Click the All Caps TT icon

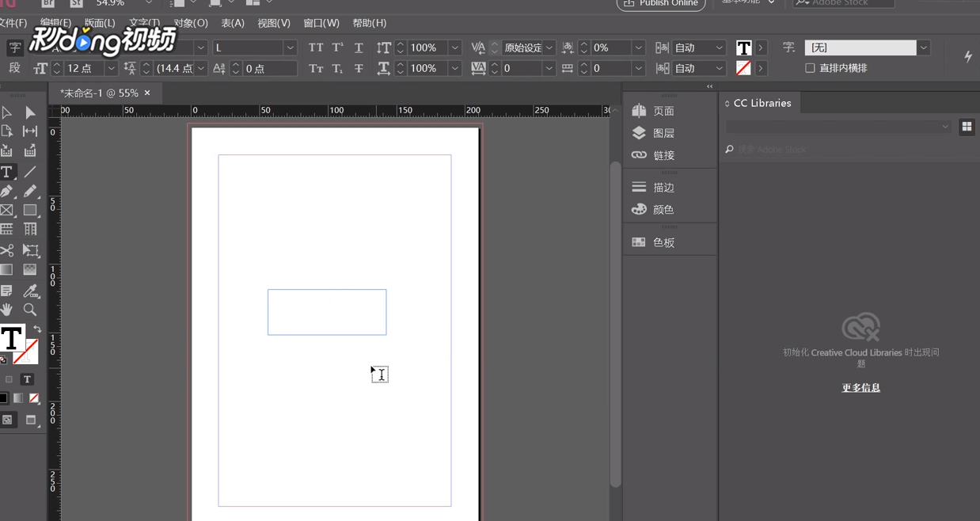316,48
